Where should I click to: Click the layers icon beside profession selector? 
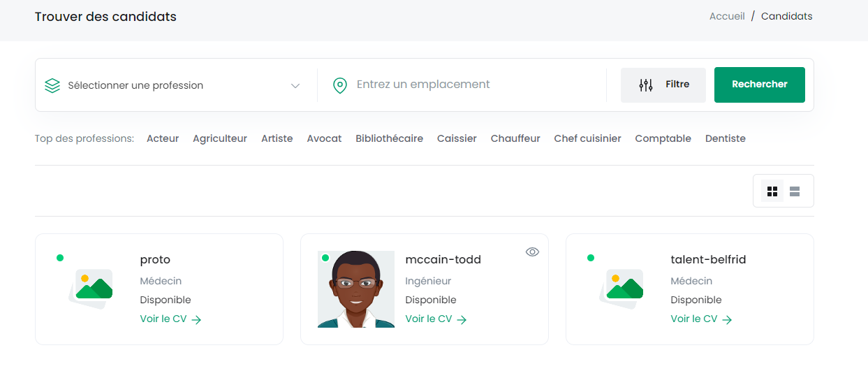52,85
